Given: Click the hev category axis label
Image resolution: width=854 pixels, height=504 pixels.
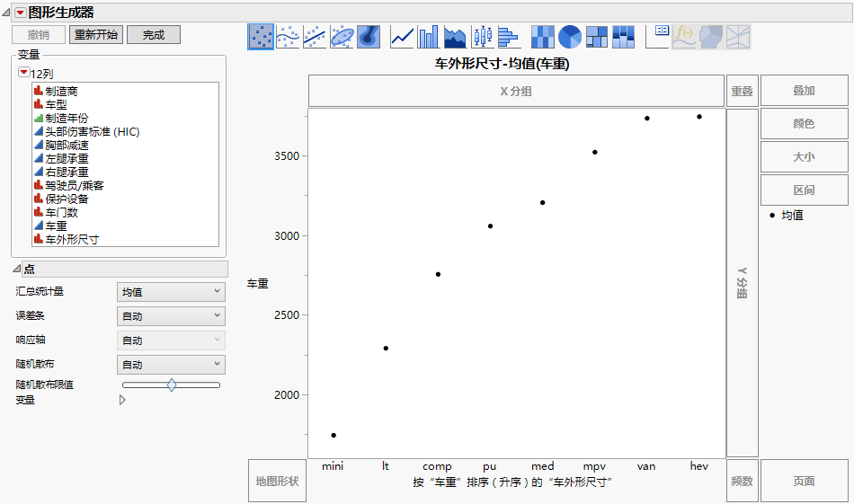Looking at the screenshot, I should [x=698, y=466].
